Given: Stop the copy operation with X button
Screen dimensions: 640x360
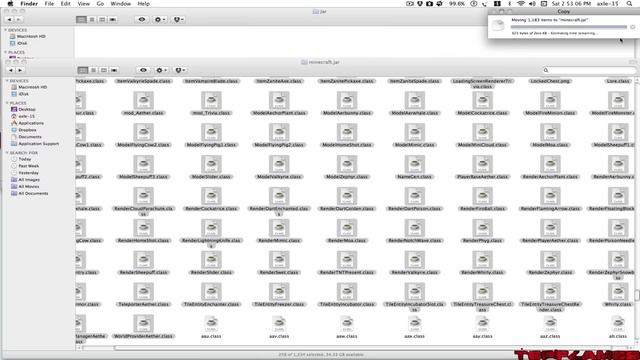Looking at the screenshot, I should tap(633, 27).
